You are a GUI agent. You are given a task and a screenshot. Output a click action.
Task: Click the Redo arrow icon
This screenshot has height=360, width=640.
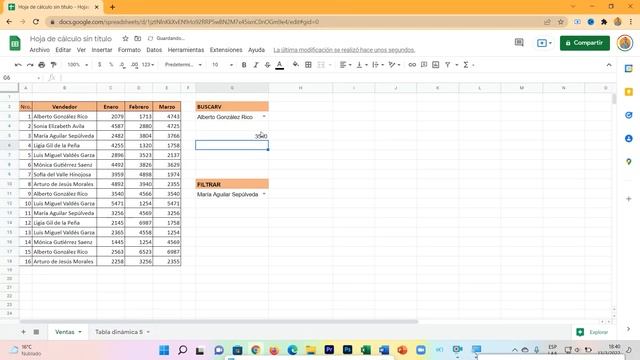click(30, 65)
